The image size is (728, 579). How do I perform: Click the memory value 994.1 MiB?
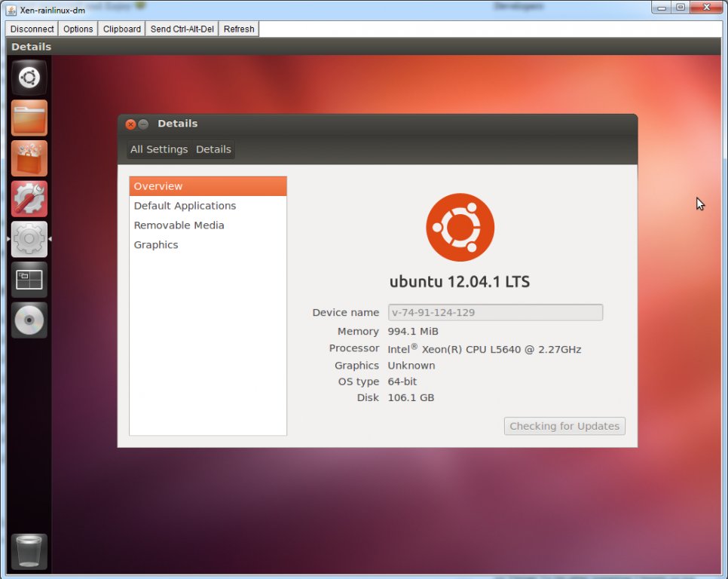(x=413, y=332)
